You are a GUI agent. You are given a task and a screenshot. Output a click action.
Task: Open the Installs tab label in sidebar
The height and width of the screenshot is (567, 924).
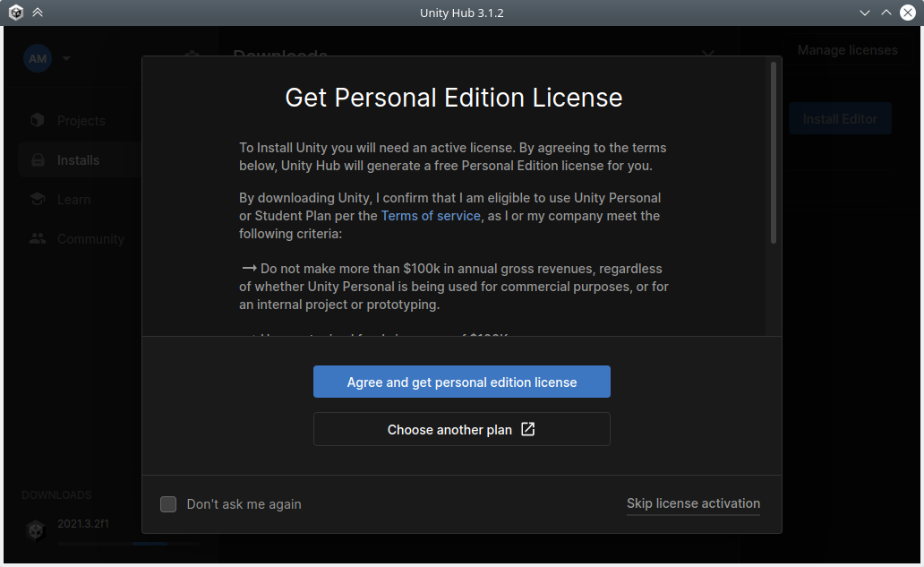point(79,160)
